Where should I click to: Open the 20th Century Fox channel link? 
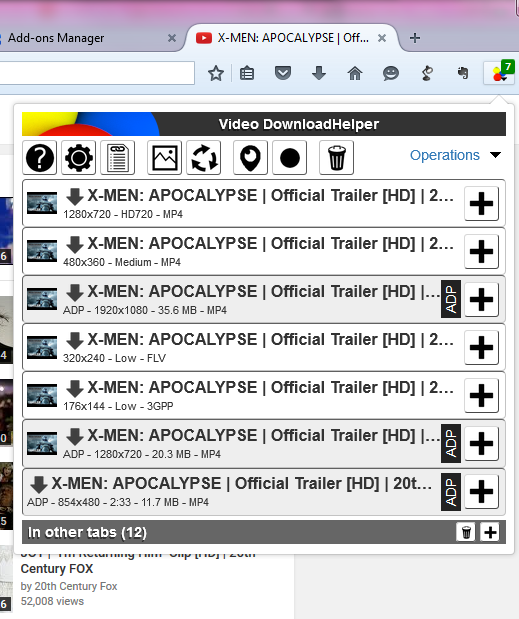(76, 586)
